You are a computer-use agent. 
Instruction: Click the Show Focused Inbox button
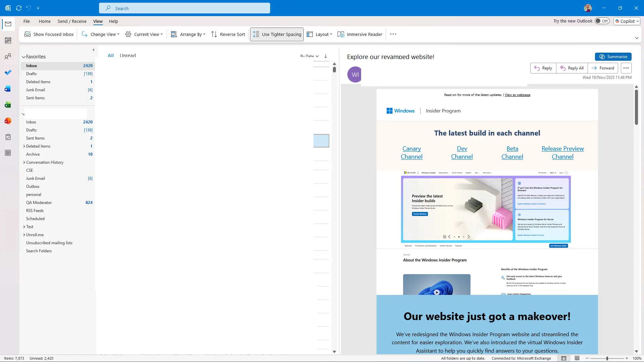(x=49, y=34)
